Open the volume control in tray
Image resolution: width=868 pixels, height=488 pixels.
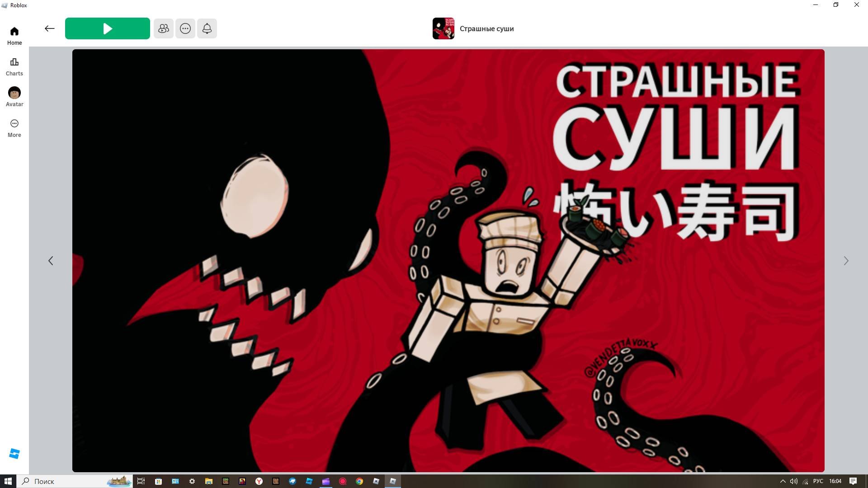[794, 481]
